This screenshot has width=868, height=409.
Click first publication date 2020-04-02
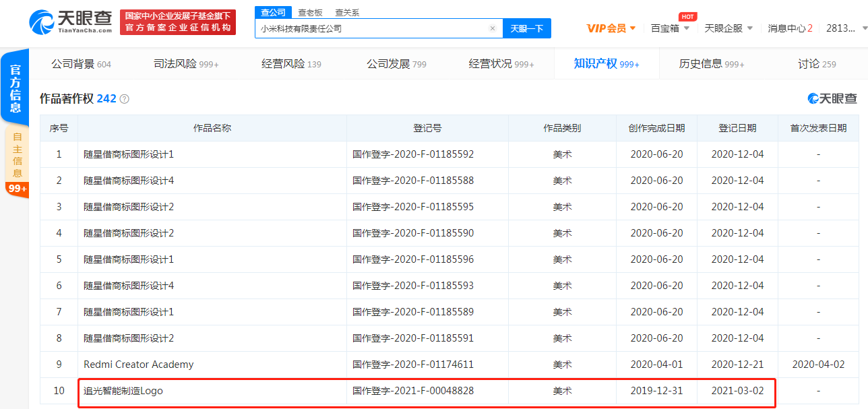pyautogui.click(x=818, y=365)
